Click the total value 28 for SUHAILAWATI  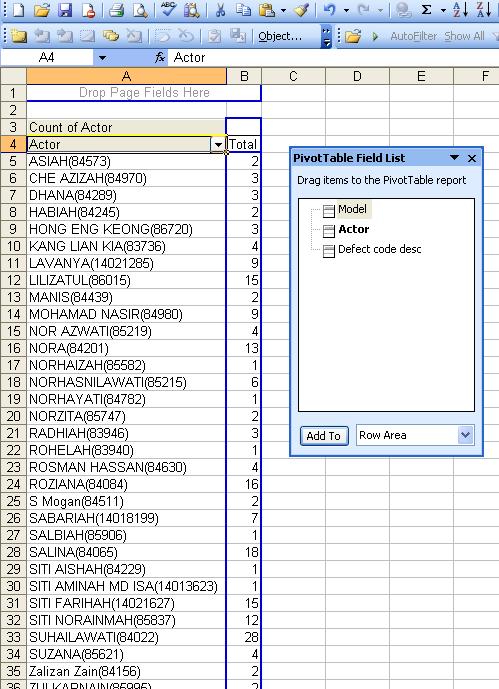(244, 637)
